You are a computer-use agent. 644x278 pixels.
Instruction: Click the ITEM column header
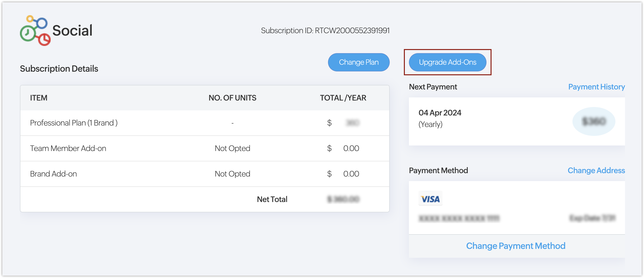[39, 98]
